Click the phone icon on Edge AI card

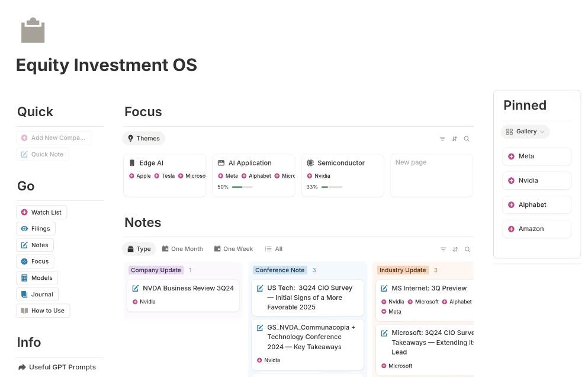[x=132, y=163]
